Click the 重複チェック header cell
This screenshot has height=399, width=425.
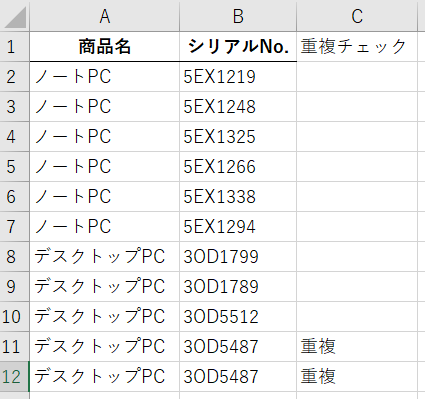coord(357,47)
